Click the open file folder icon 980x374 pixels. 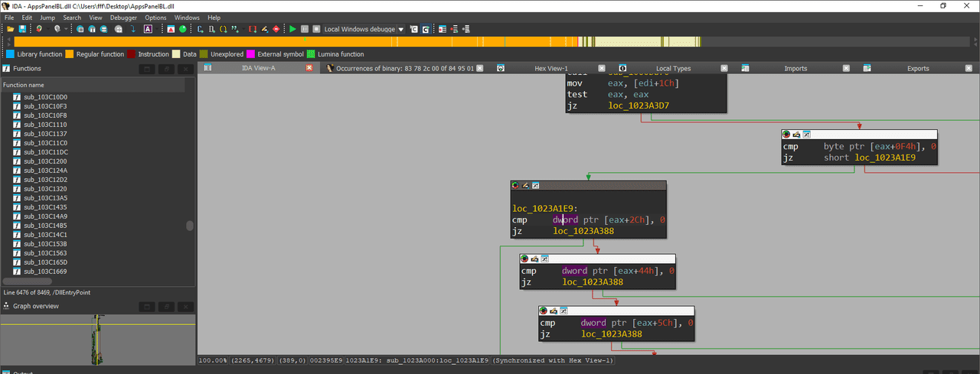11,29
